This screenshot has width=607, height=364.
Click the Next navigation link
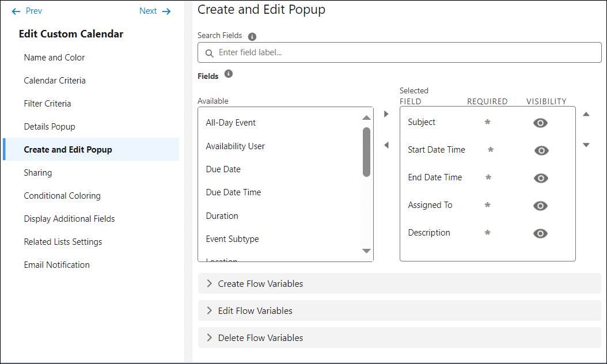point(148,10)
